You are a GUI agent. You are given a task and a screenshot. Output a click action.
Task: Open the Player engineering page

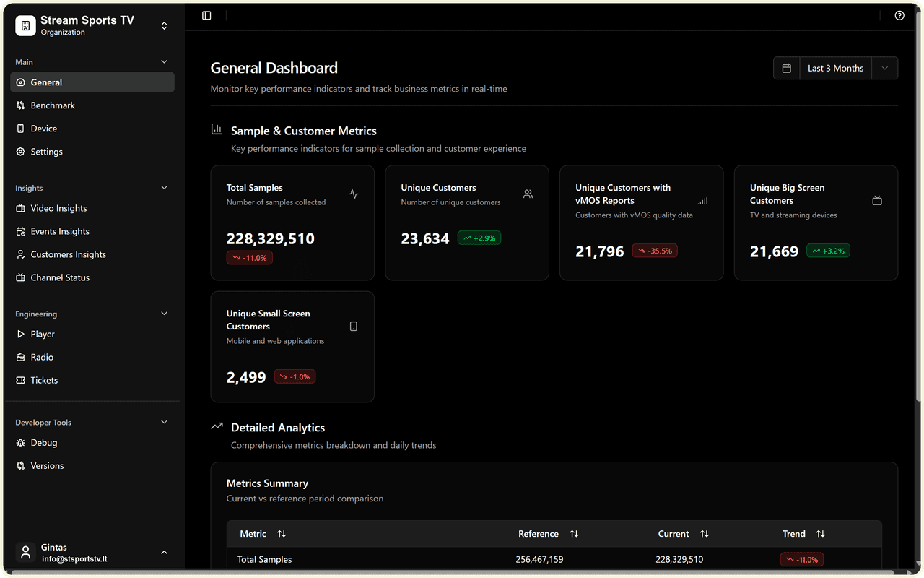(92, 334)
